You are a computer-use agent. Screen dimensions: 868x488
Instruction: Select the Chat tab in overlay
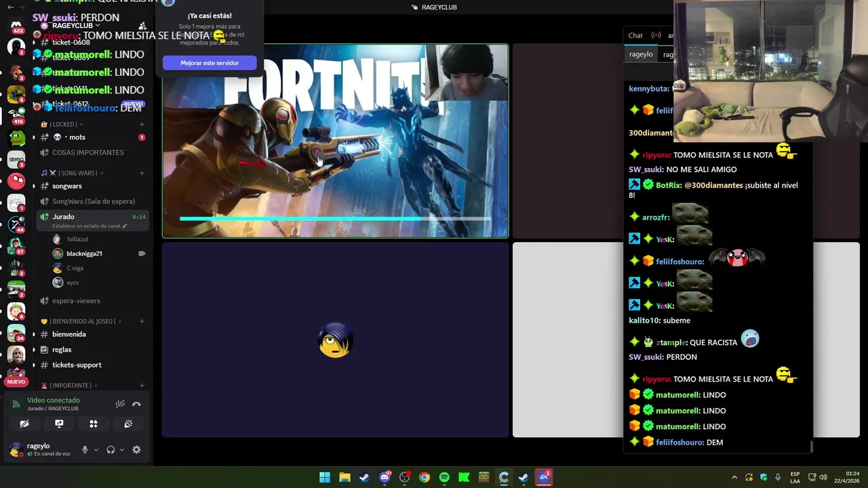[635, 35]
